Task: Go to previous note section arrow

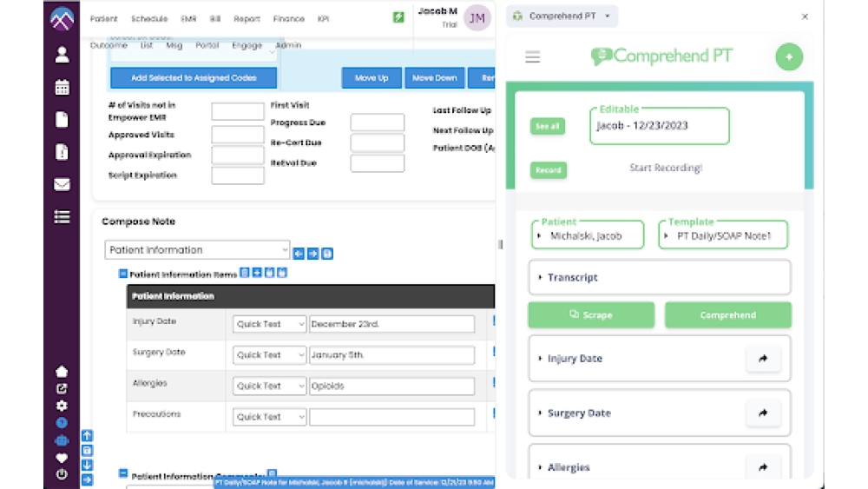Action: pyautogui.click(x=299, y=254)
